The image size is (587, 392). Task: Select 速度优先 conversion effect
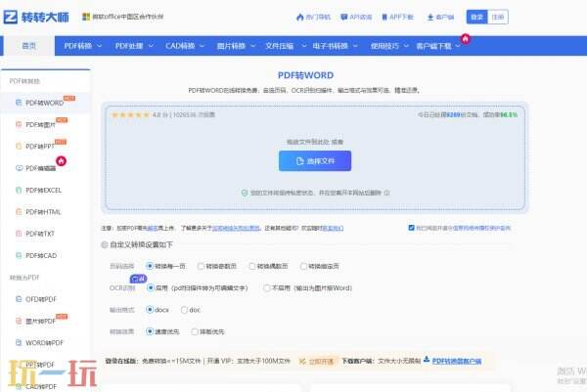pos(150,331)
